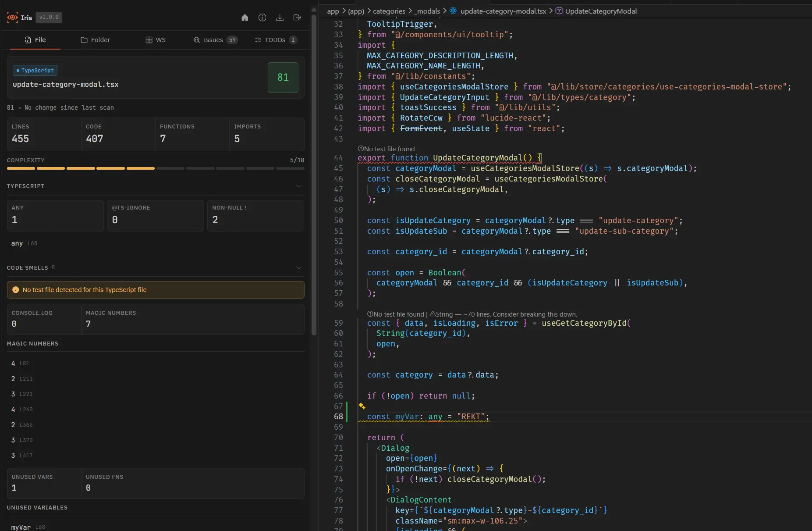Click the complexity bar showing 5/10
This screenshot has height=531, width=812.
[x=156, y=168]
